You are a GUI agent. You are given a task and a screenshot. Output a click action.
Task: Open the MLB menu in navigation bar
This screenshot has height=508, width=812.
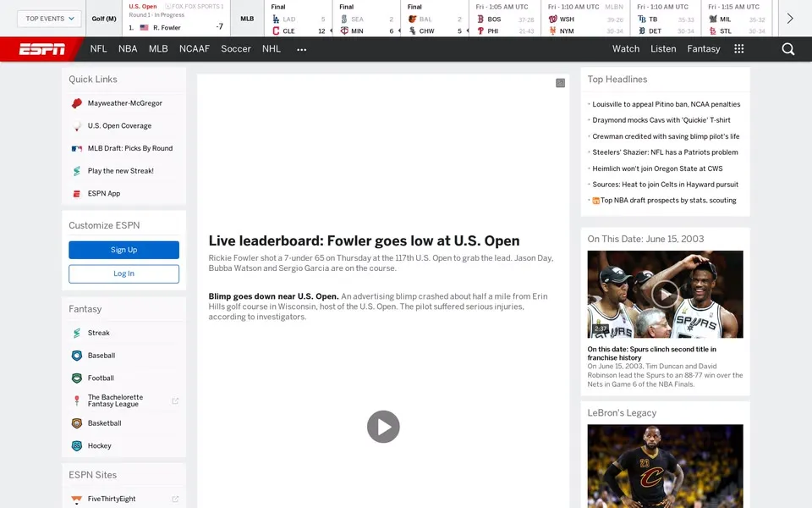click(x=158, y=49)
